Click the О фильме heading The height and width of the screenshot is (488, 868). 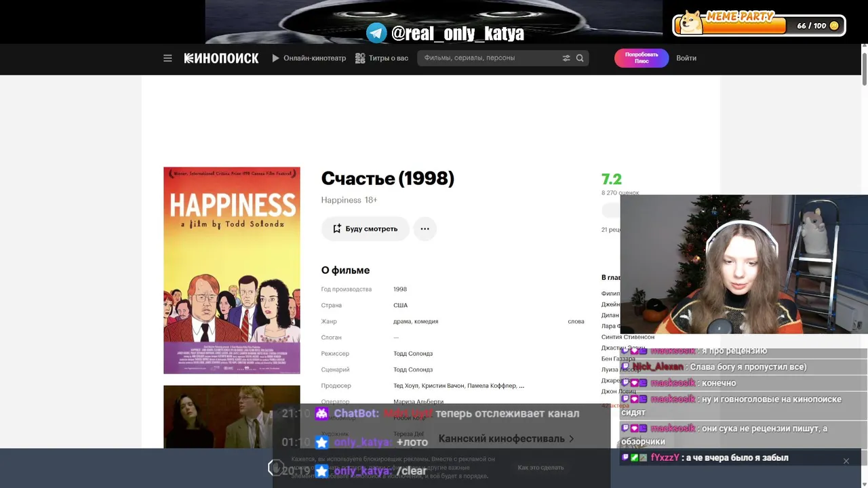(x=345, y=270)
